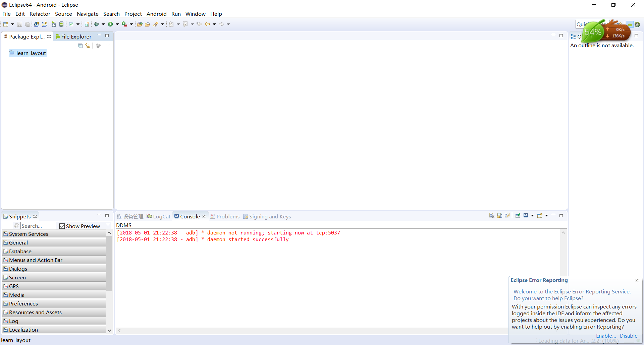The width and height of the screenshot is (644, 345).
Task: Open the Search flashlight dropdown arrow
Action: (162, 24)
